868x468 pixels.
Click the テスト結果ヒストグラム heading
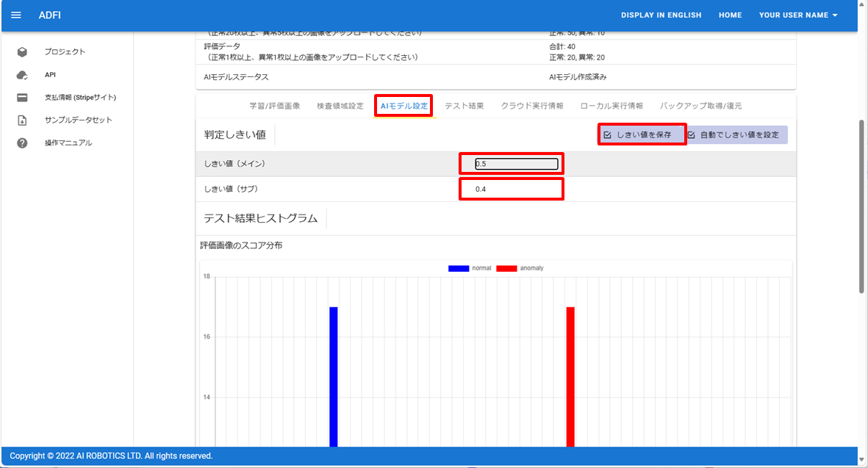[261, 218]
